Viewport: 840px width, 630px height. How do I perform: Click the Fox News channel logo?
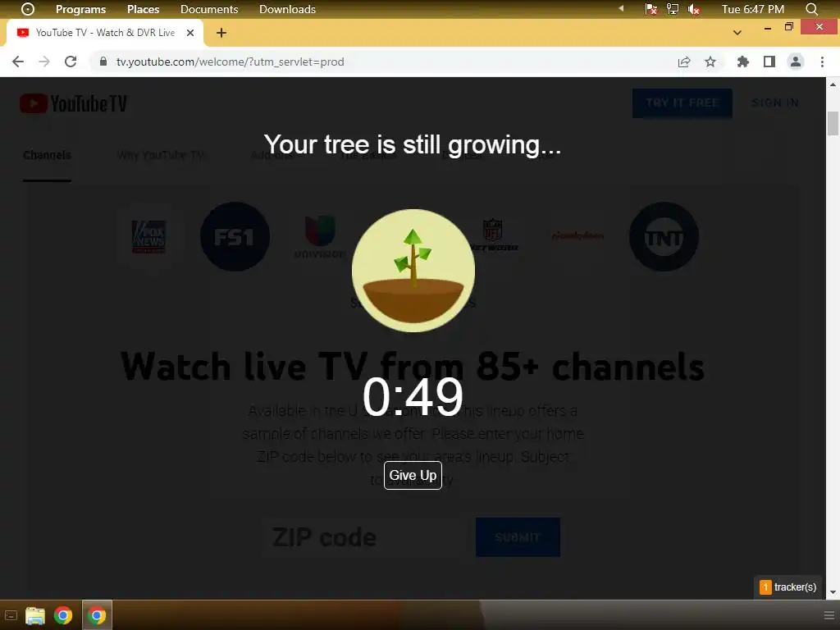[x=149, y=236]
